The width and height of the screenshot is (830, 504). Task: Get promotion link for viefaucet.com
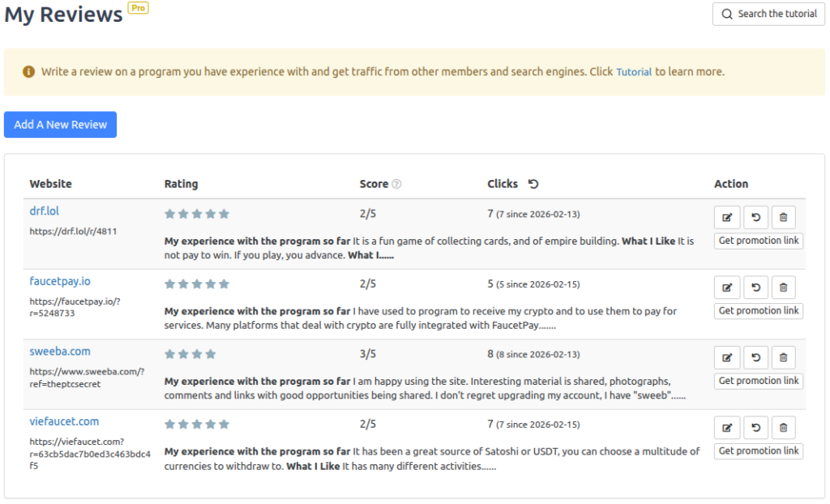(758, 451)
